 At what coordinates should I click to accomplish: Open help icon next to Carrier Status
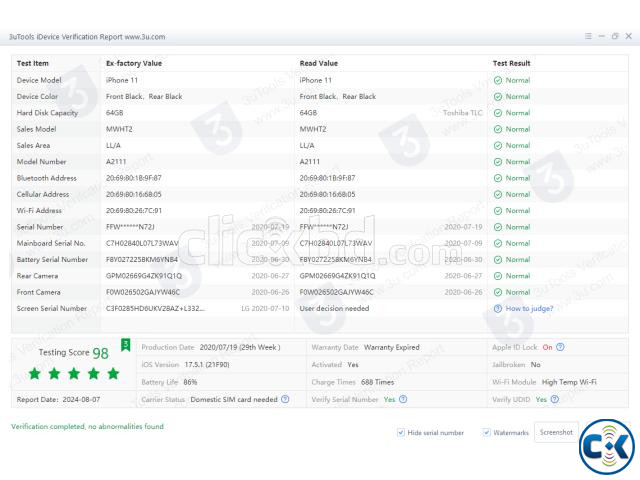[x=285, y=399]
